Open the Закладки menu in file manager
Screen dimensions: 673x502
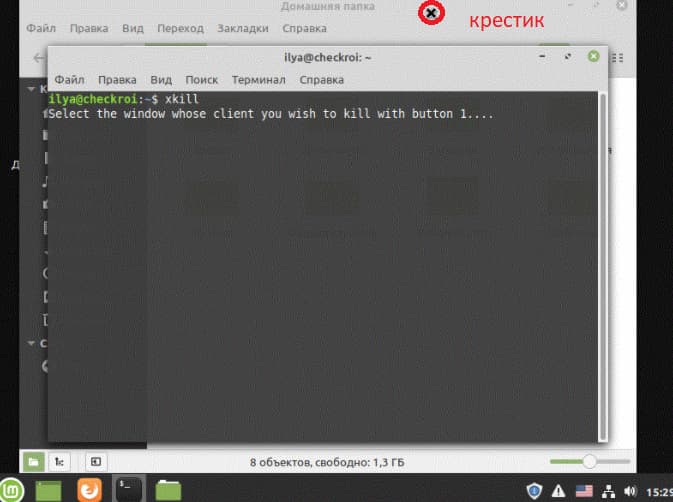coord(243,28)
